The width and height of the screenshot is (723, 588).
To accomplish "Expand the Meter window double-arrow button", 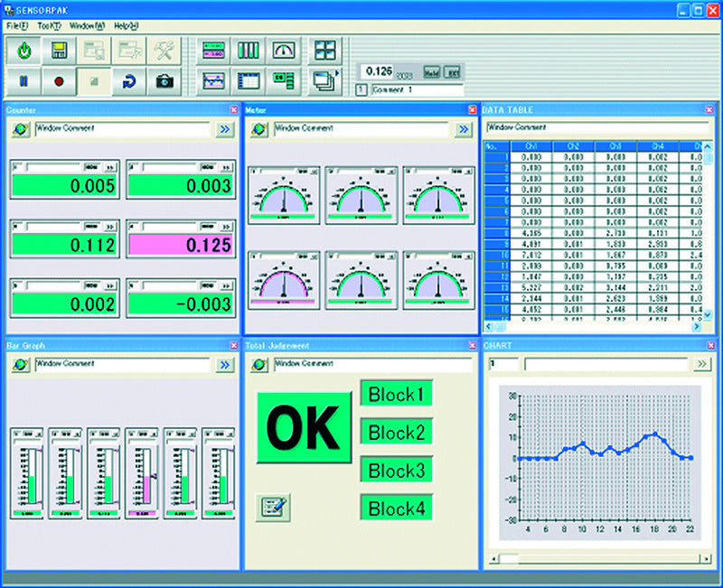I will click(x=464, y=129).
